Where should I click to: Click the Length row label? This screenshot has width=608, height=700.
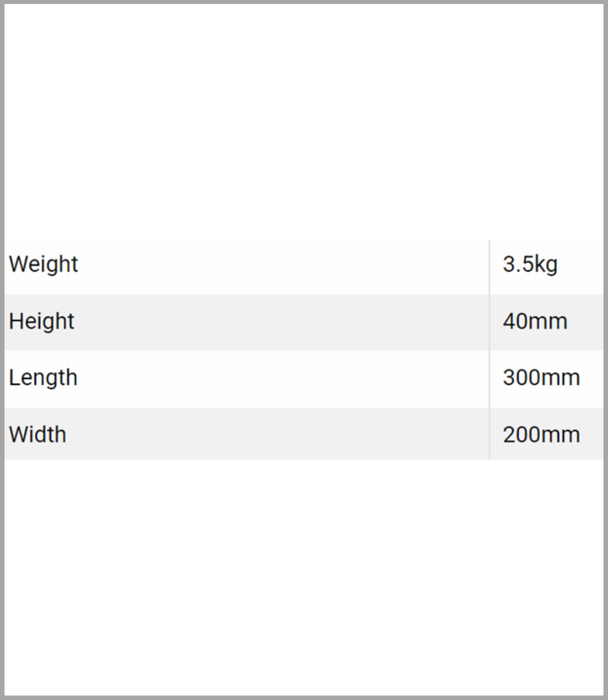click(x=43, y=377)
